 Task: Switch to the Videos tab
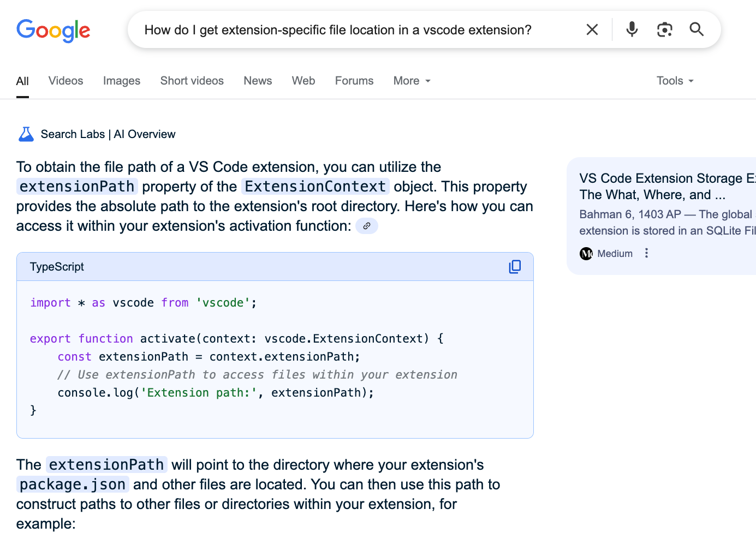pyautogui.click(x=66, y=81)
